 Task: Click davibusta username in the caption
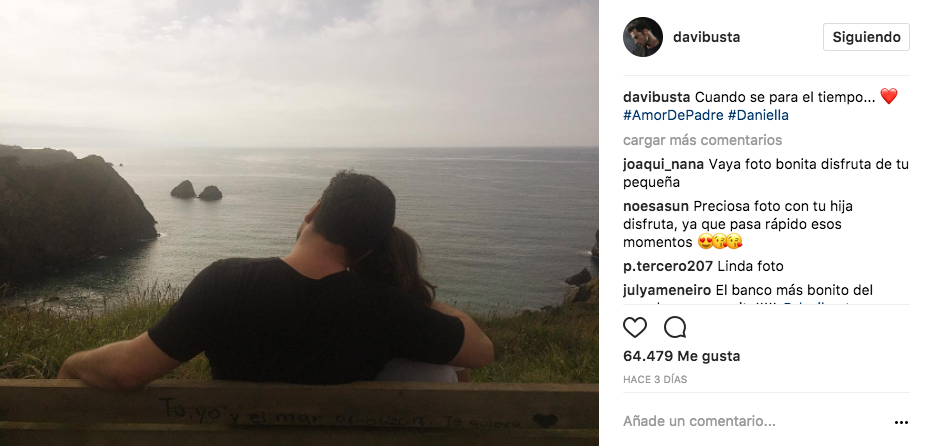tap(657, 97)
